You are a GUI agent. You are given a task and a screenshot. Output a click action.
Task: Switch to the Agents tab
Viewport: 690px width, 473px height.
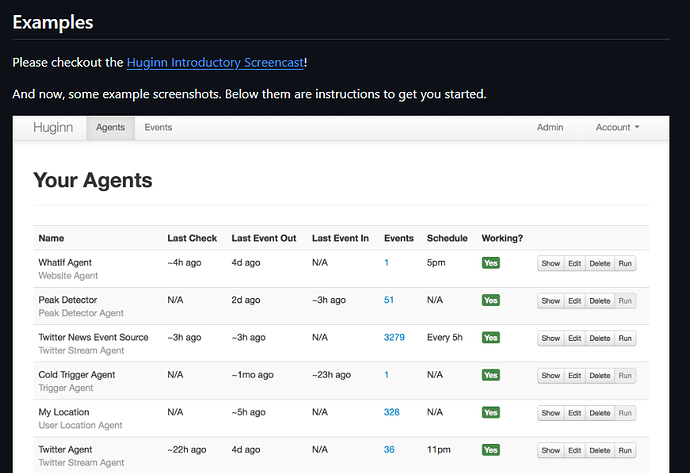110,127
